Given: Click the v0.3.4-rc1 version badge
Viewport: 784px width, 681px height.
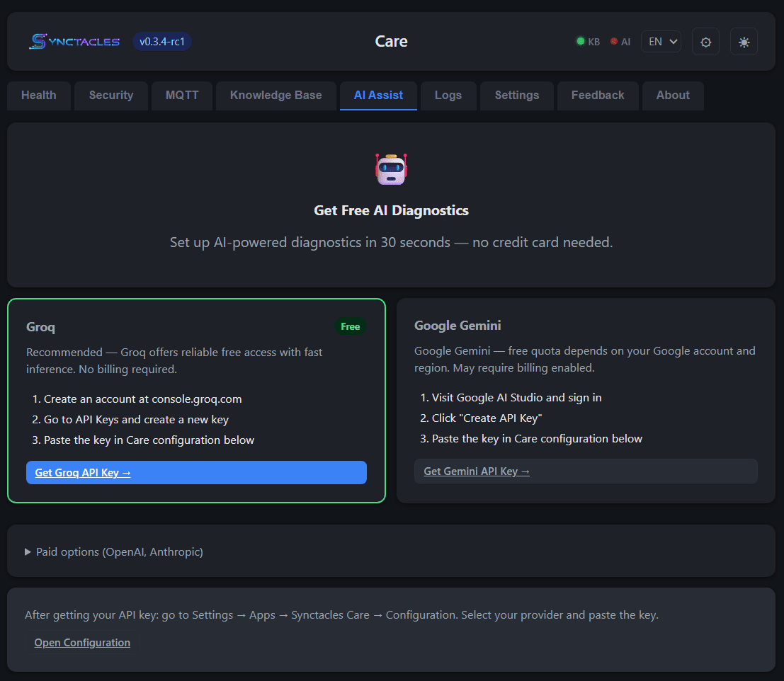Looking at the screenshot, I should [161, 41].
